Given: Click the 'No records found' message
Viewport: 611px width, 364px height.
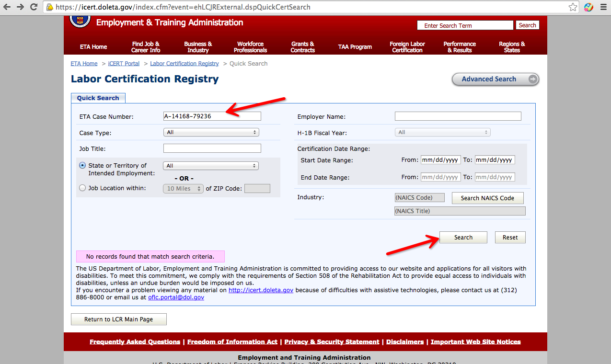Looking at the screenshot, I should 150,257.
